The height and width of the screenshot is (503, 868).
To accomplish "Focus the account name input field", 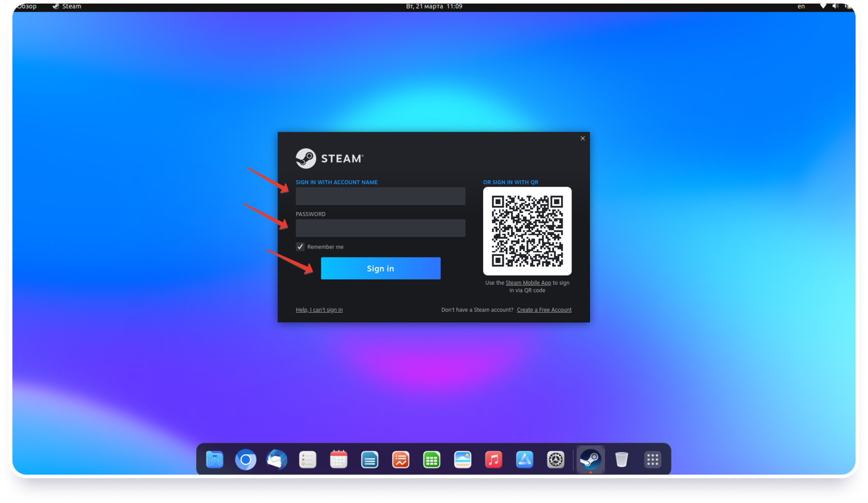I will click(x=380, y=196).
